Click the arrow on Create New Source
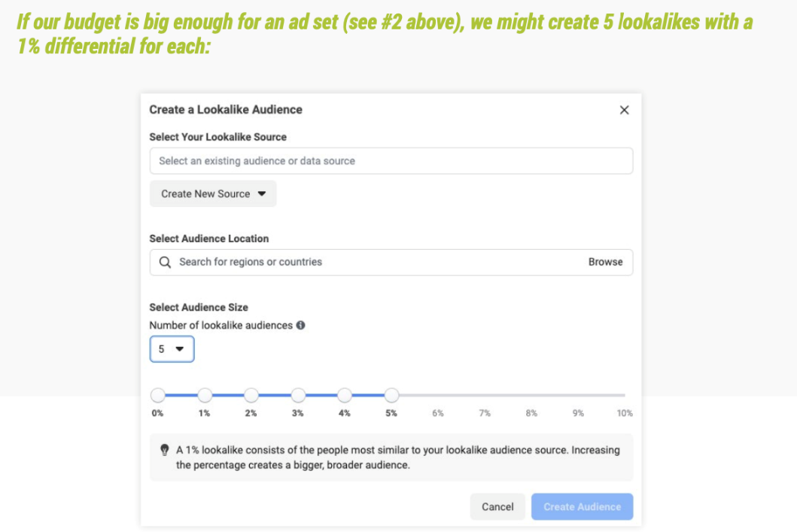The width and height of the screenshot is (797, 532). coord(262,193)
